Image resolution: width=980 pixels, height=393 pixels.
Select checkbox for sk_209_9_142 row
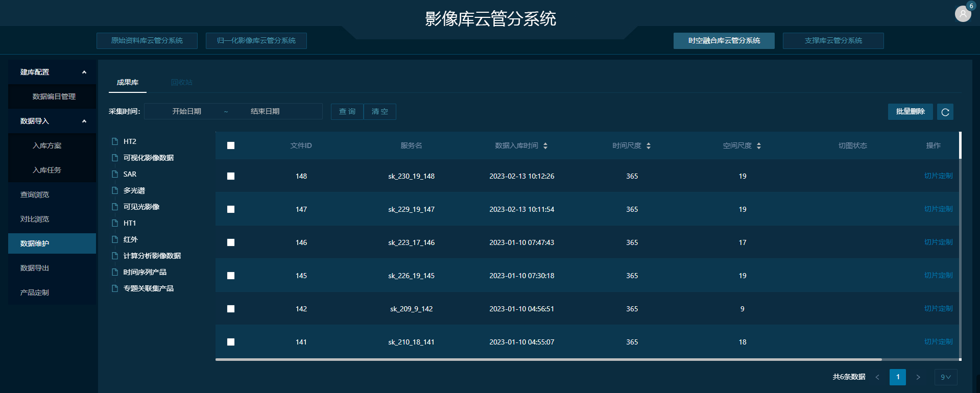(x=231, y=309)
